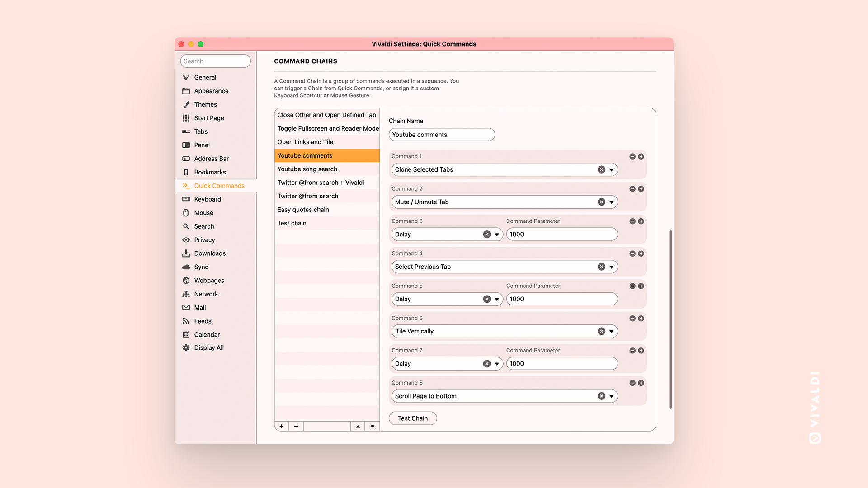Add a command after Command 2 with plus icon
Viewport: 868px width, 488px height.
(641, 189)
